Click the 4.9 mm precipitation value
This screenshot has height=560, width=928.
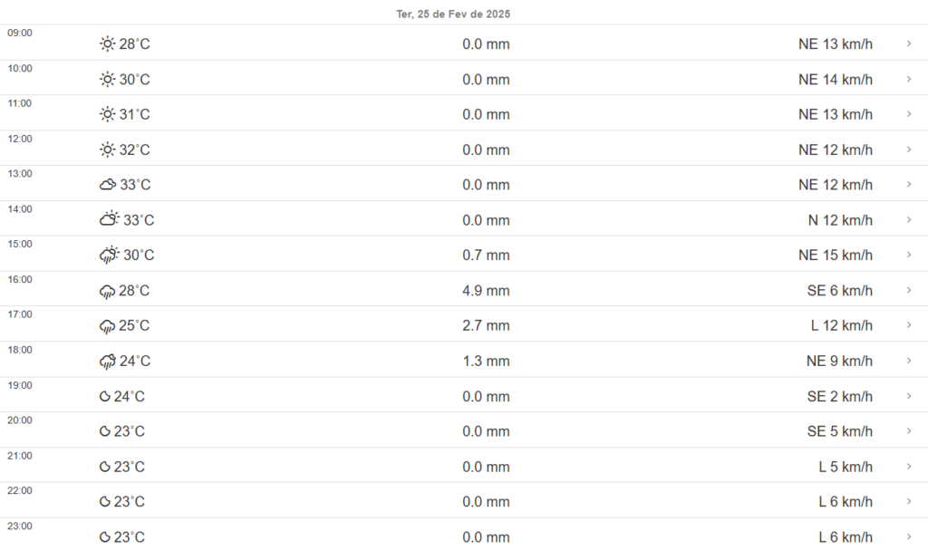tap(486, 291)
